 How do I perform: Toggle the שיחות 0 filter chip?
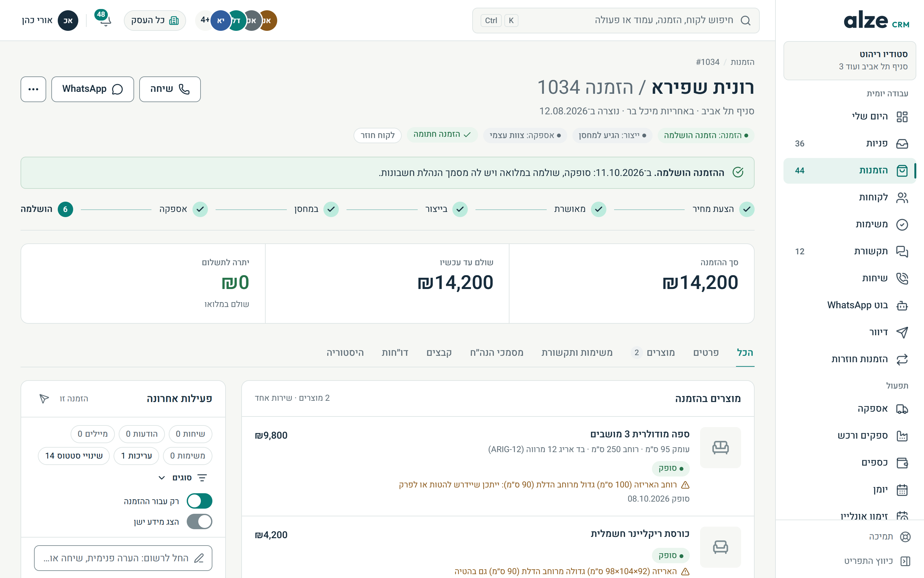pyautogui.click(x=190, y=434)
